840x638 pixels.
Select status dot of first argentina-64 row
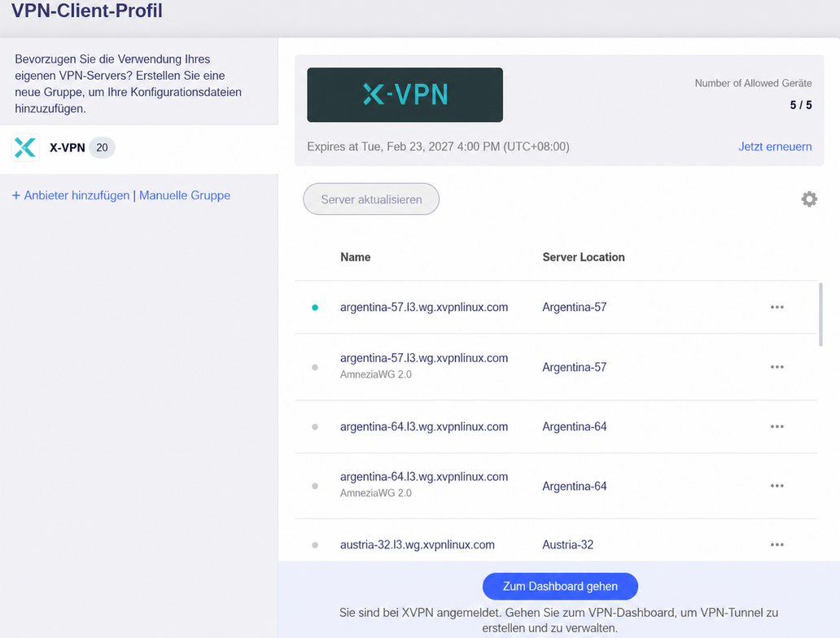point(315,427)
